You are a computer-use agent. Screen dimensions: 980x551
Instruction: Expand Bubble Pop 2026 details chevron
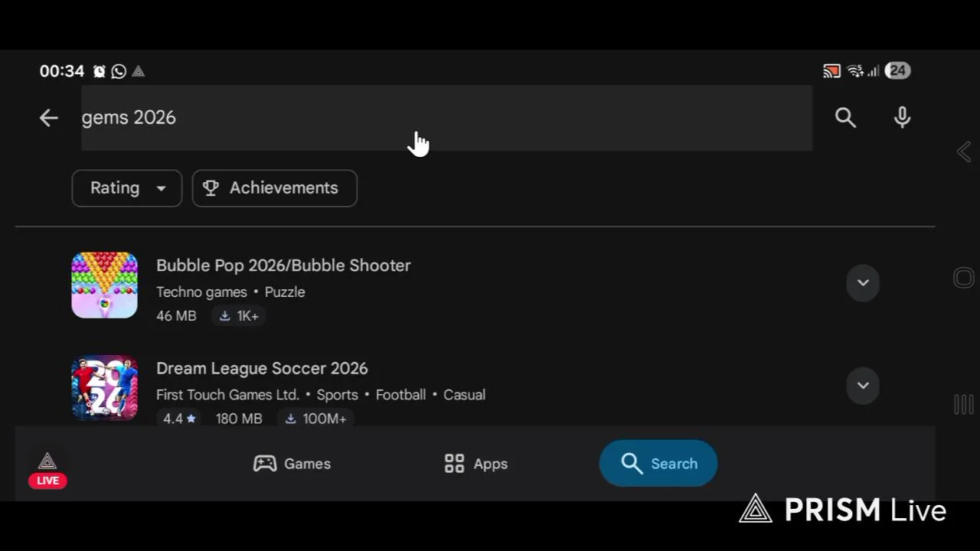click(x=863, y=282)
